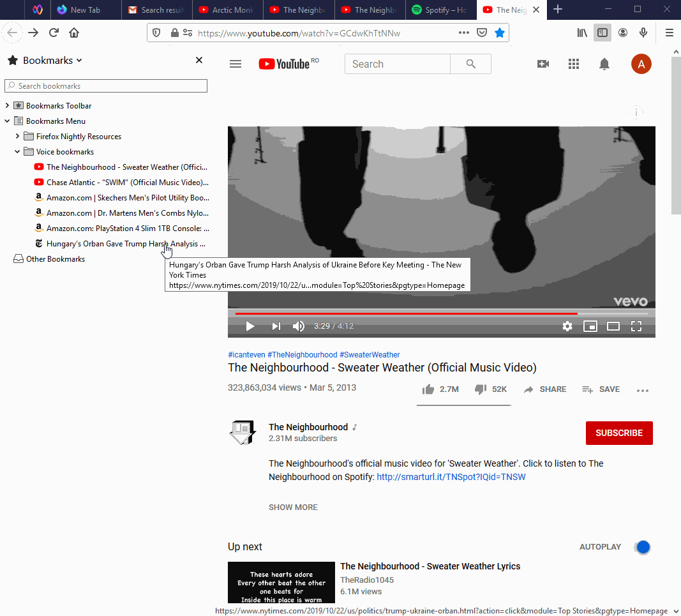Switch to the Arctic Monkeys tab
Viewport: 681px width, 616px height.
pyautogui.click(x=228, y=10)
